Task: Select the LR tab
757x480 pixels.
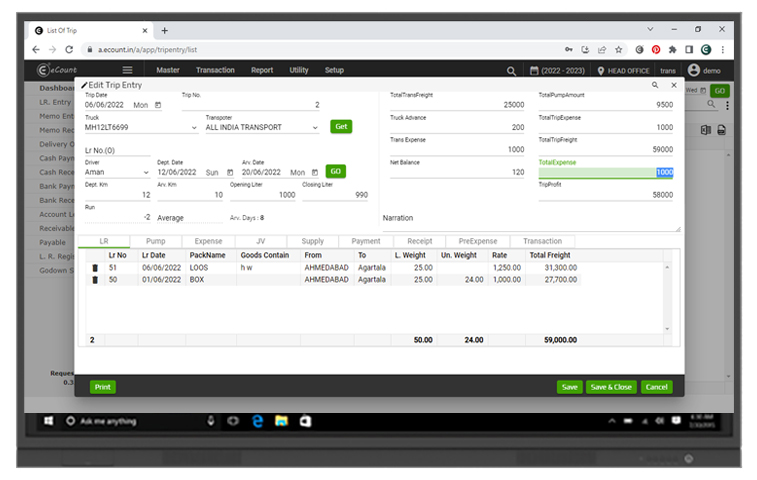Action: click(104, 241)
